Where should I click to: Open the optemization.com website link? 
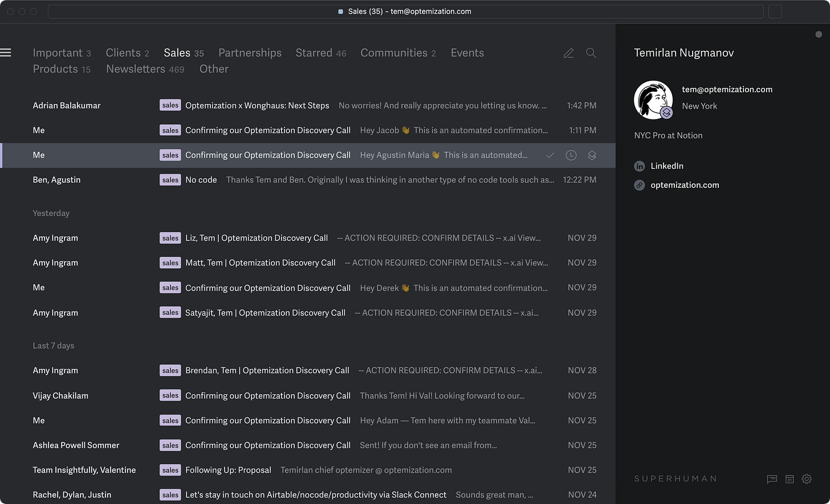click(685, 185)
